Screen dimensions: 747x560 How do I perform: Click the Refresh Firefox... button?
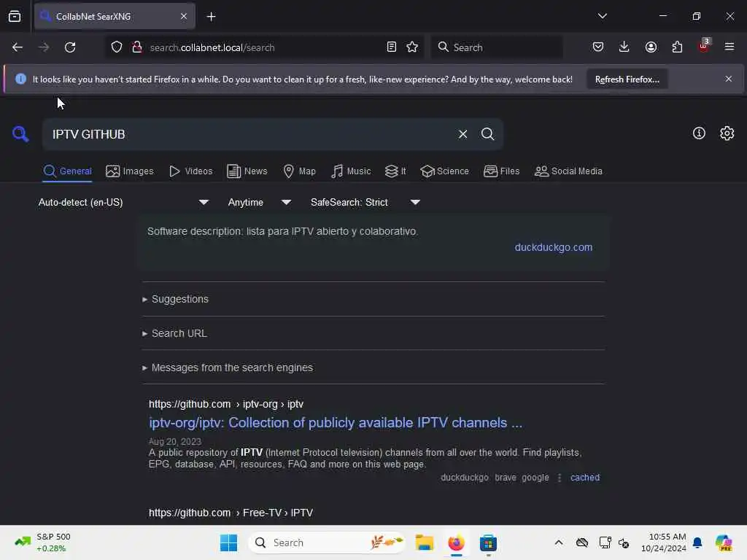[627, 79]
